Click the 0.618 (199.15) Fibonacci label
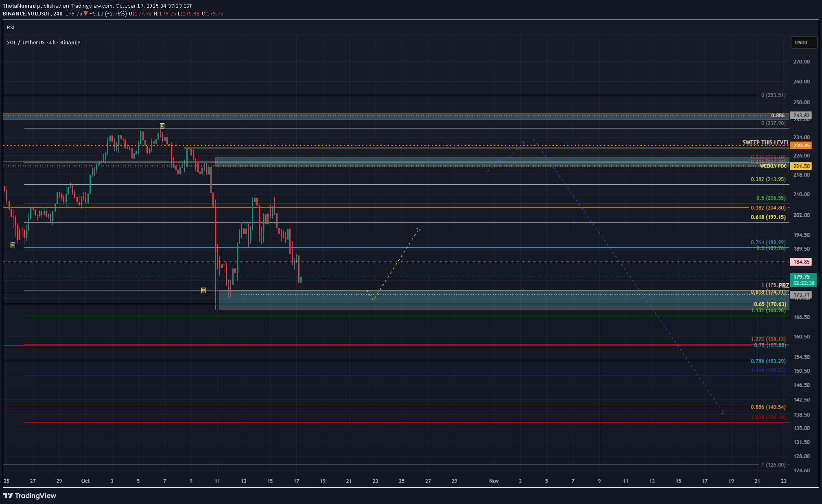Viewport: 822px width, 504px height. 768,217
